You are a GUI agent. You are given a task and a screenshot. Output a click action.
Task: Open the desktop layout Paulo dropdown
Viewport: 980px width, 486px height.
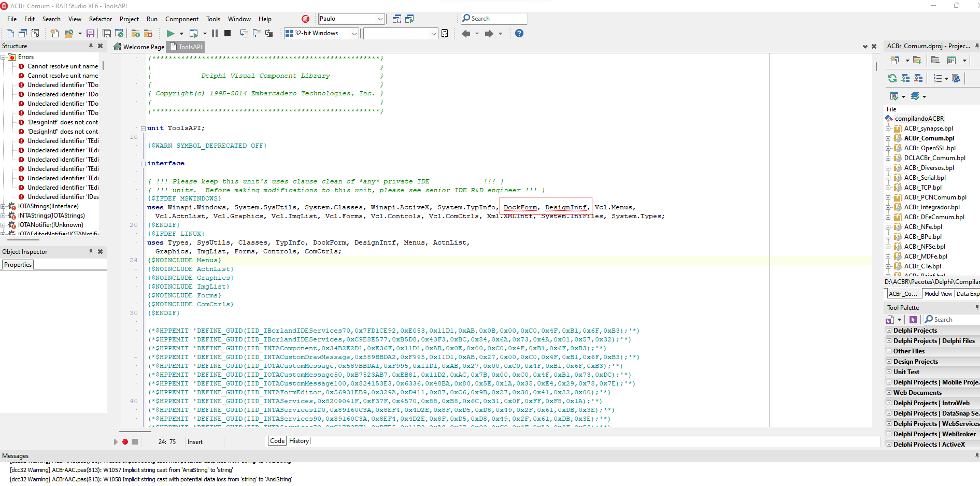(x=380, y=19)
